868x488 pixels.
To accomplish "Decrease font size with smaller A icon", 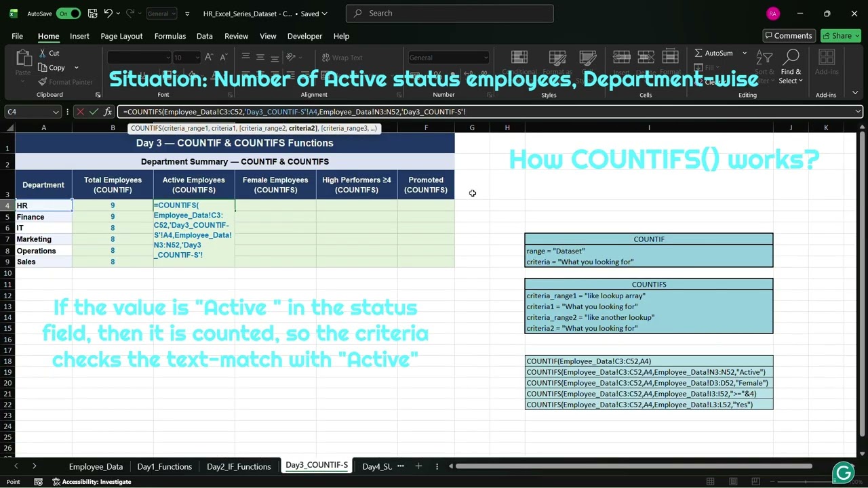I will (x=224, y=58).
